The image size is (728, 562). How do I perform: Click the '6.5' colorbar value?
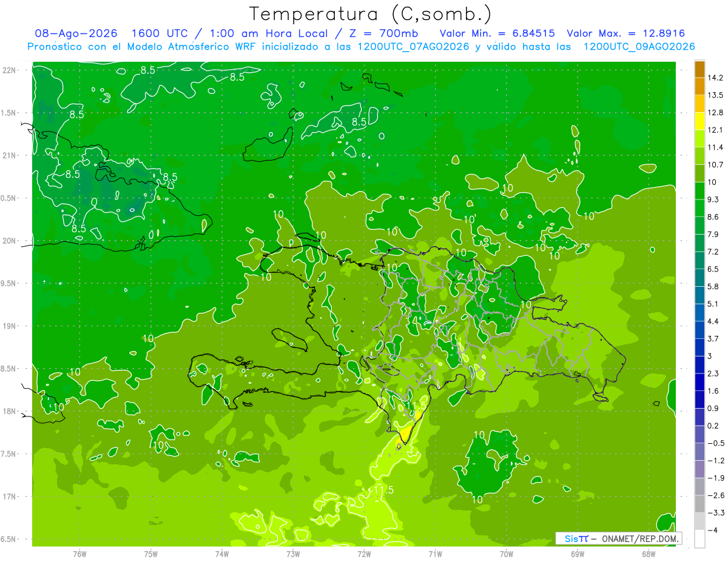click(x=713, y=269)
